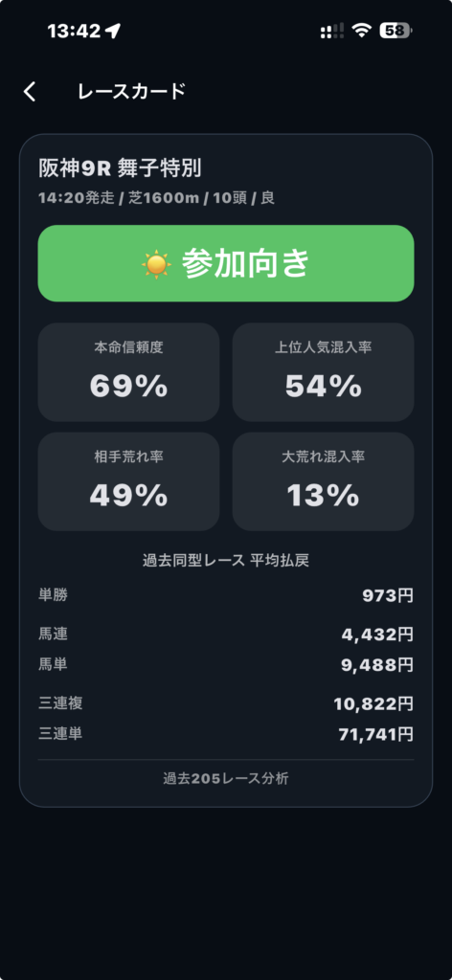This screenshot has height=980, width=452.
Task: Tap the Wi-Fi icon in the status bar
Action: pyautogui.click(x=361, y=31)
